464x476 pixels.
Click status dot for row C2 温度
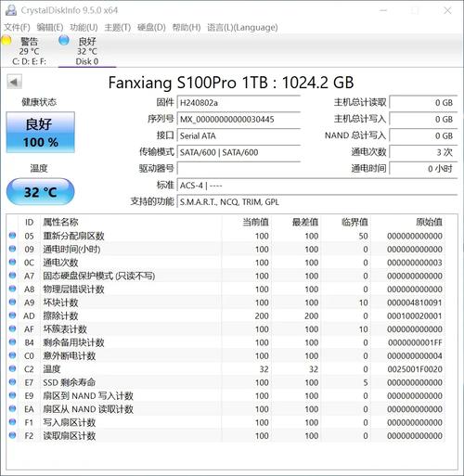point(12,368)
